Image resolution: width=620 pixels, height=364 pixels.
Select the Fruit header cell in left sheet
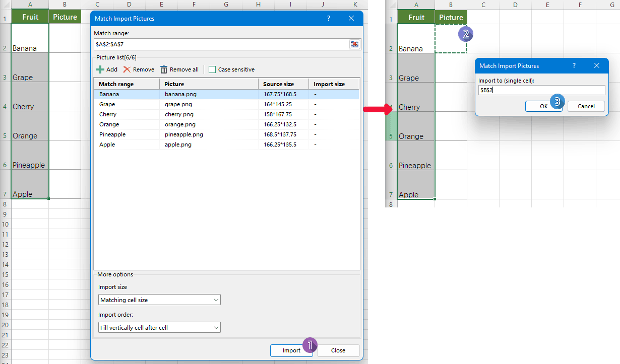[x=30, y=17]
